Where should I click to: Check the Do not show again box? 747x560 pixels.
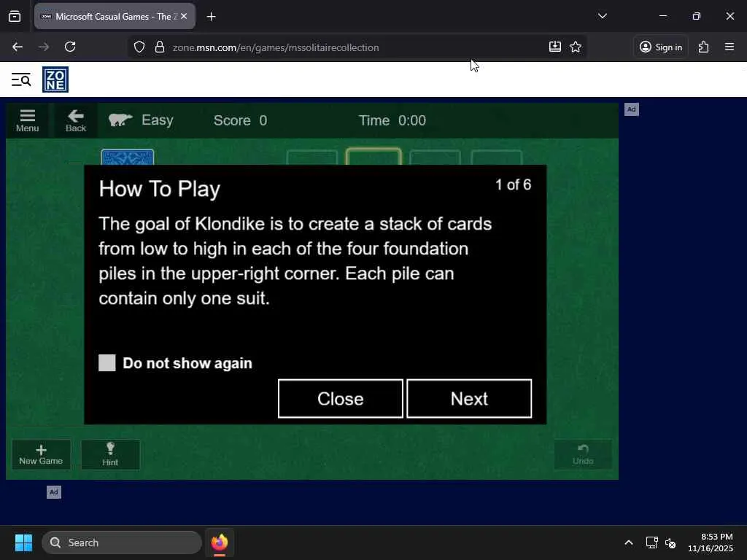(107, 363)
